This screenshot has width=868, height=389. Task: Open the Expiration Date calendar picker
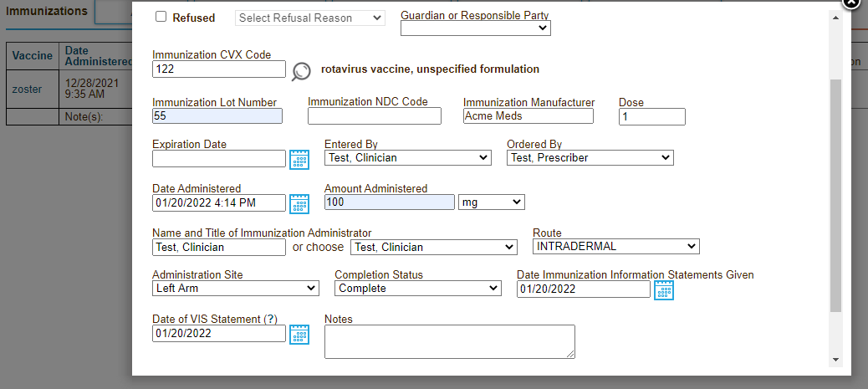tap(299, 159)
